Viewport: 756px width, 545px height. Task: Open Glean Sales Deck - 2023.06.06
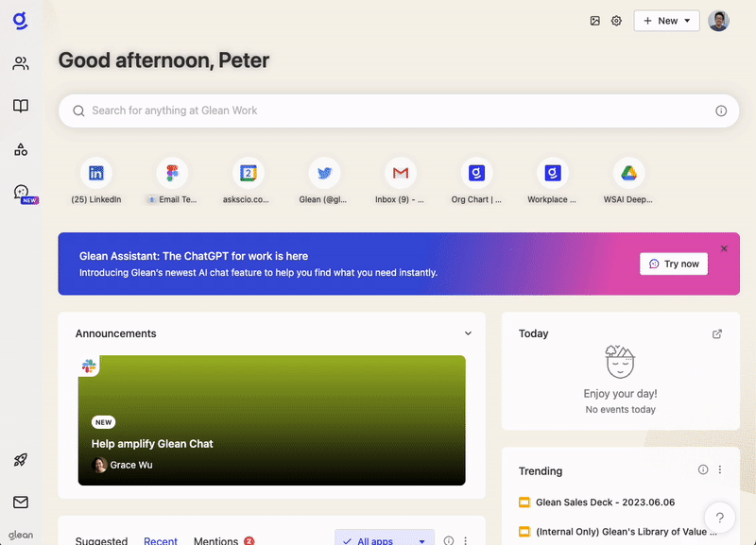pyautogui.click(x=605, y=502)
